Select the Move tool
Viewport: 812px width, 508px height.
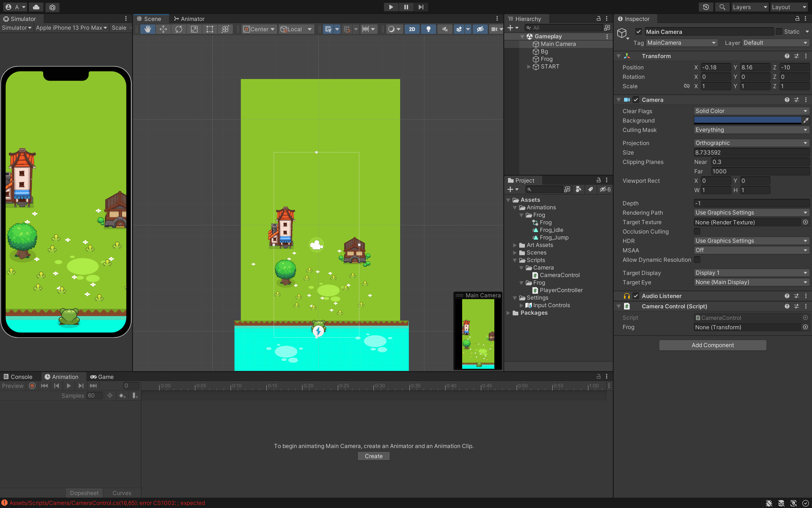pyautogui.click(x=163, y=29)
